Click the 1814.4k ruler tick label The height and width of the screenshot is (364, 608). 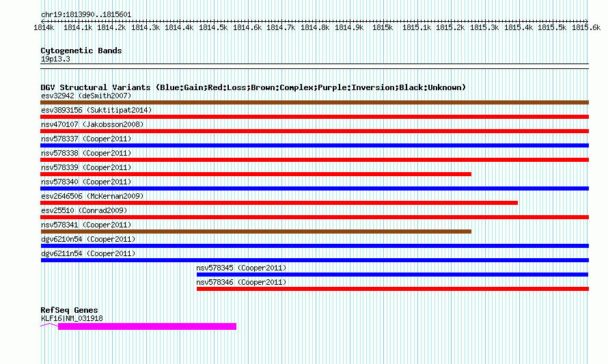[180, 27]
